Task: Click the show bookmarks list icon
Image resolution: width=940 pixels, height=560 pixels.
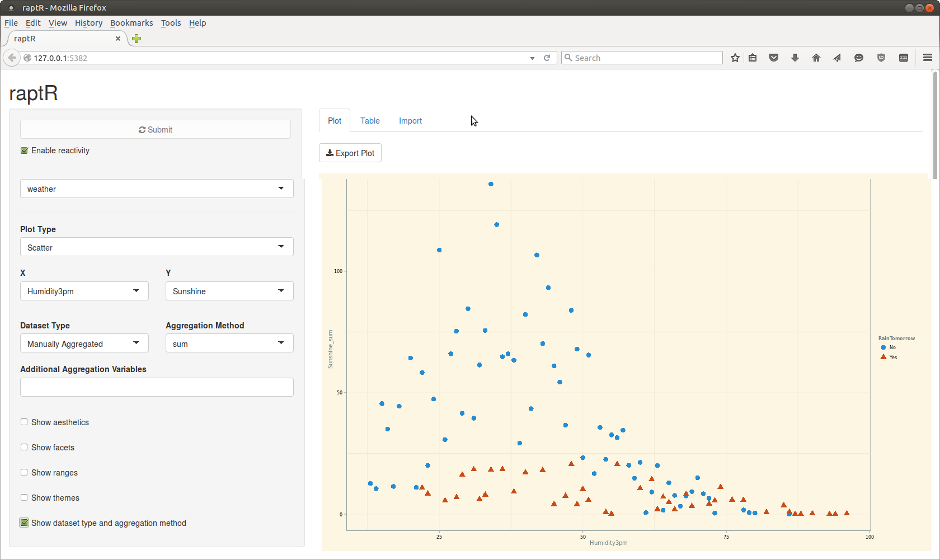Action: pos(753,58)
